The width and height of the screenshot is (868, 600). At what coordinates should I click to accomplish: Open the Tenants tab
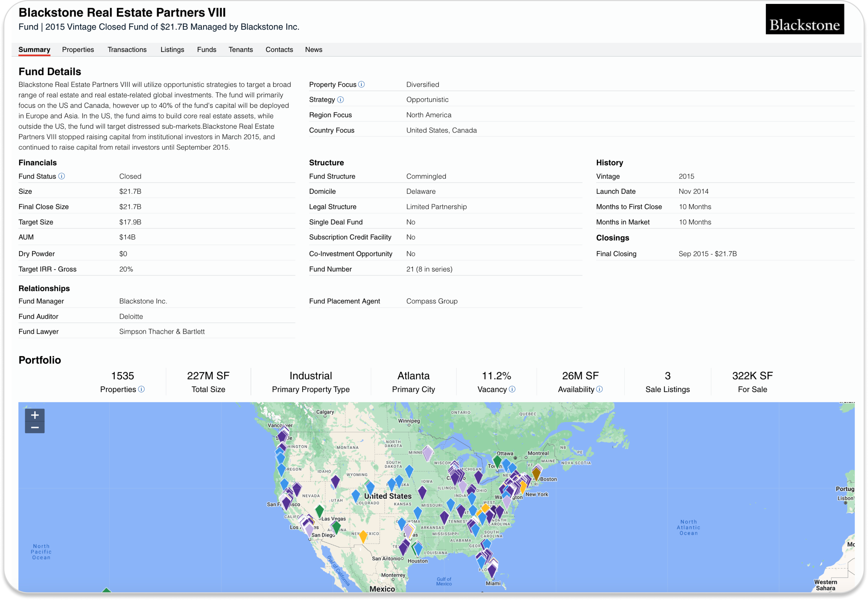(241, 50)
